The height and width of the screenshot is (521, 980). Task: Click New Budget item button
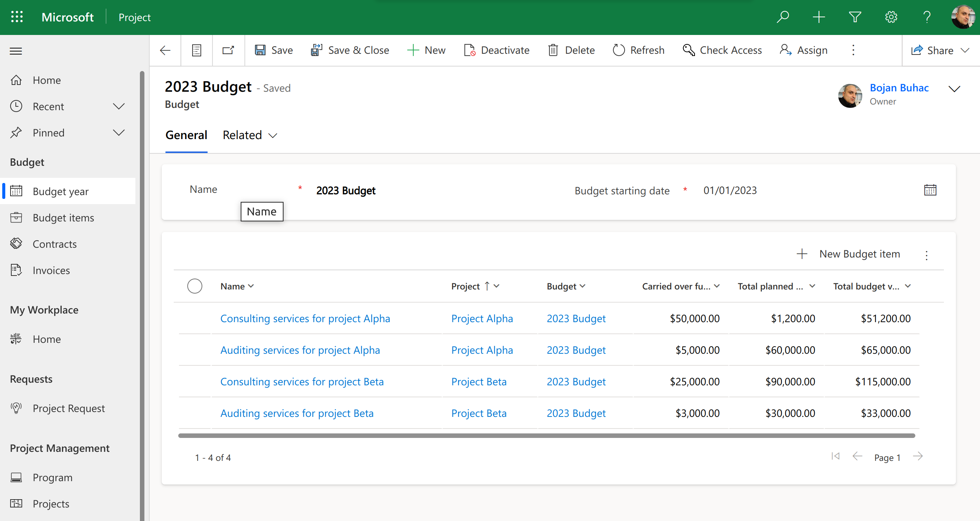tap(848, 254)
